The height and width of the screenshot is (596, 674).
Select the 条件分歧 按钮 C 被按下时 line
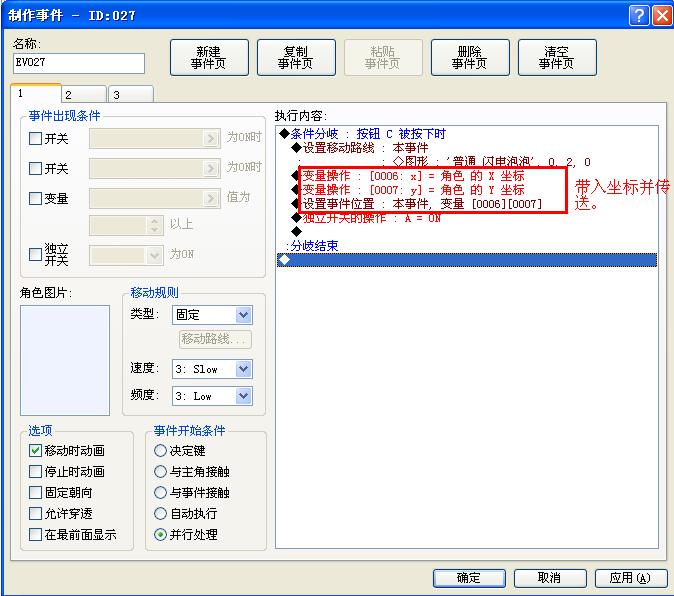(x=362, y=134)
